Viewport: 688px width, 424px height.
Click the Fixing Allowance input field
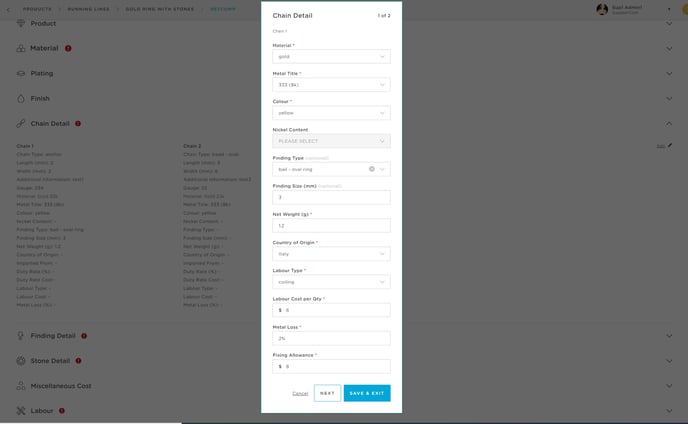coord(331,367)
